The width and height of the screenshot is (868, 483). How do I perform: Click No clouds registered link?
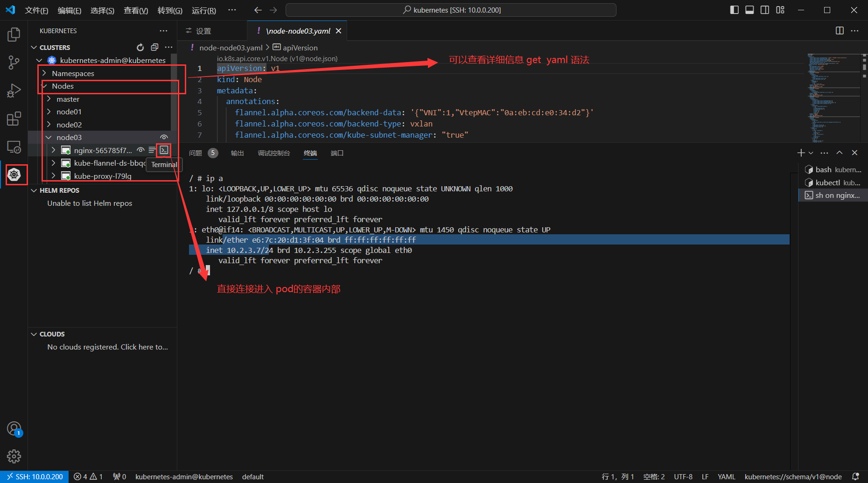[x=107, y=347]
